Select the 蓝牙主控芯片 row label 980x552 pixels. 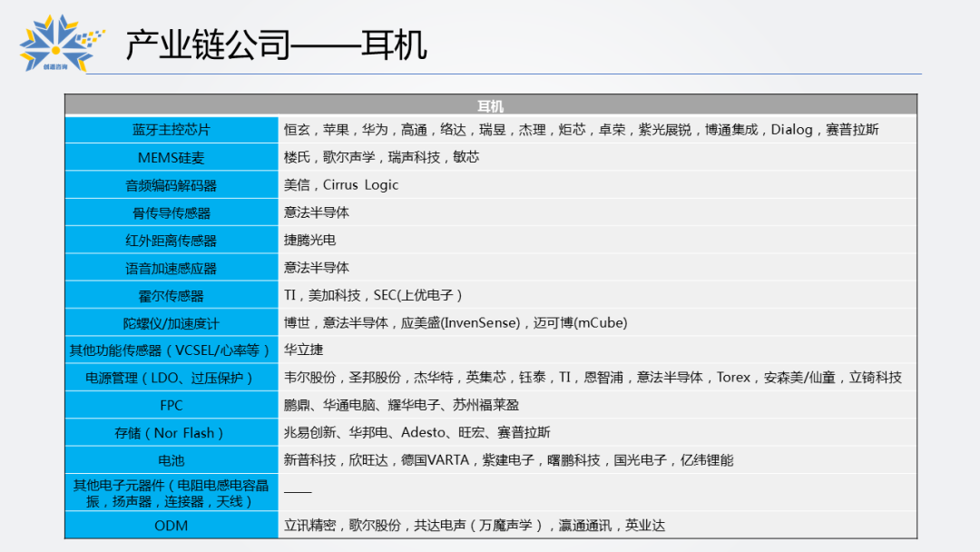tap(171, 130)
